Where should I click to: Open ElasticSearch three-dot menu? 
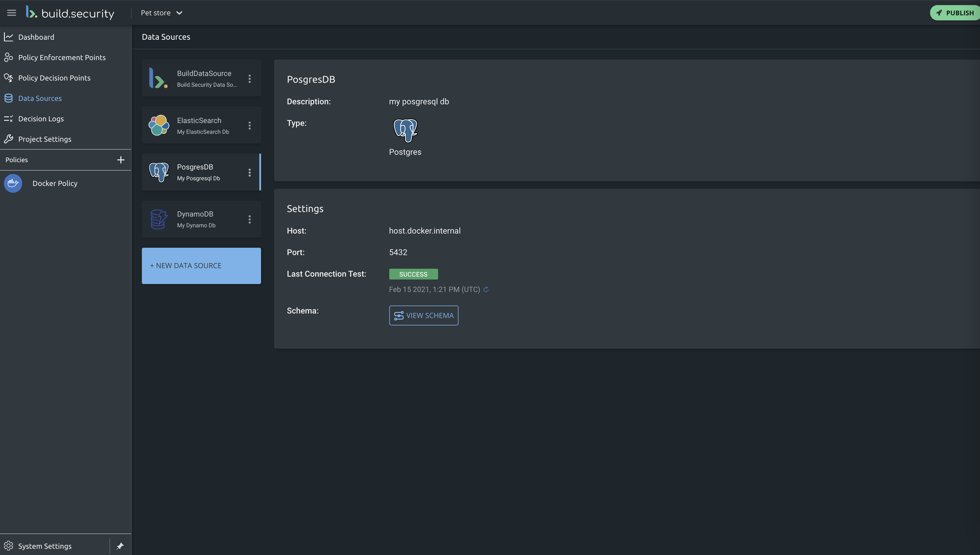[x=249, y=125]
